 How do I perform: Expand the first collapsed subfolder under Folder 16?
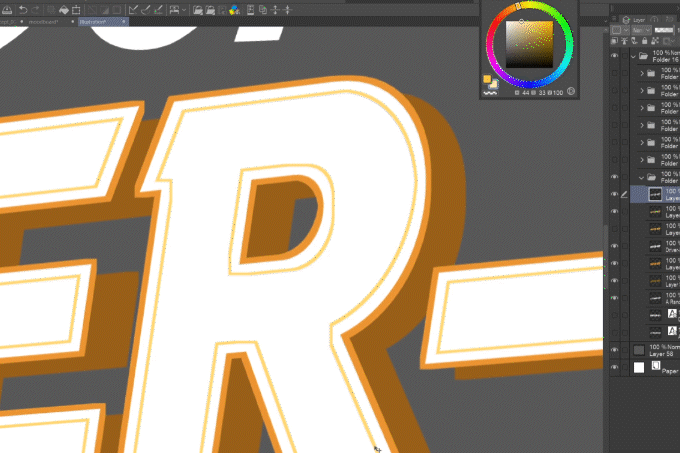641,73
